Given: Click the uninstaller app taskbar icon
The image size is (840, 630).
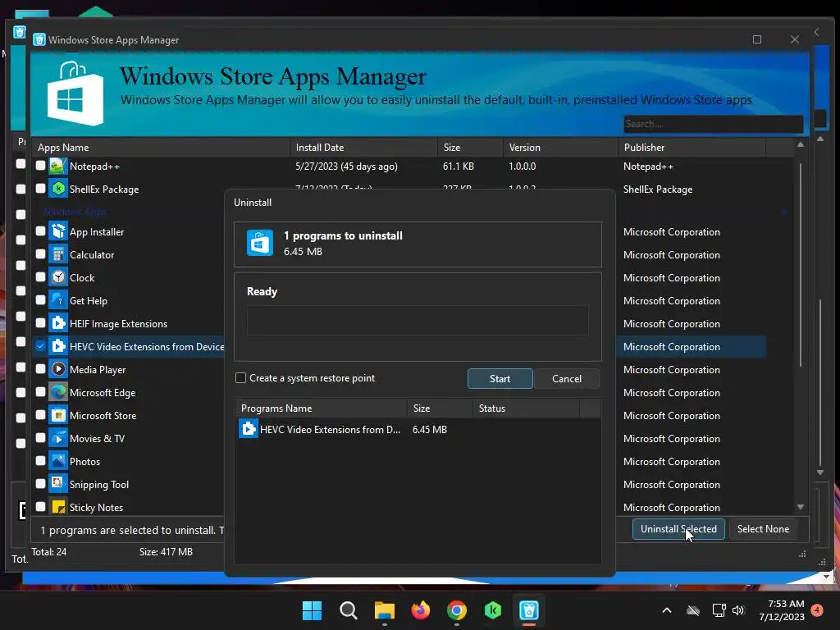Looking at the screenshot, I should [529, 610].
